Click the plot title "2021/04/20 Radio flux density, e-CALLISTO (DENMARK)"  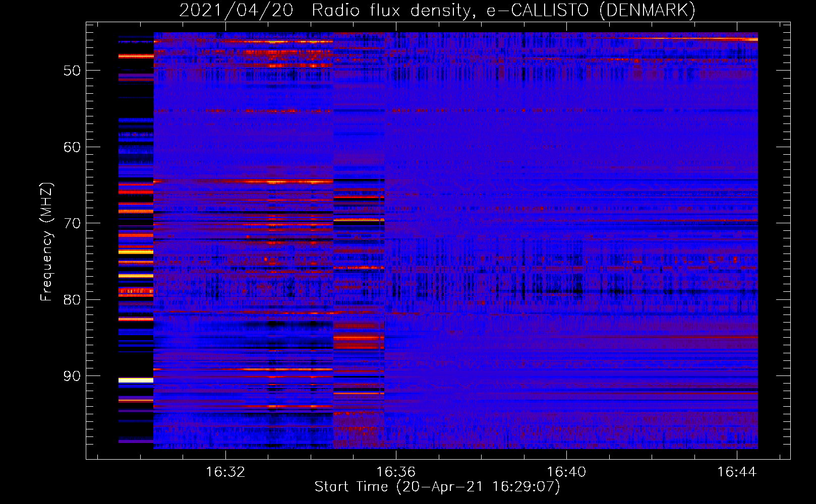pos(437,11)
